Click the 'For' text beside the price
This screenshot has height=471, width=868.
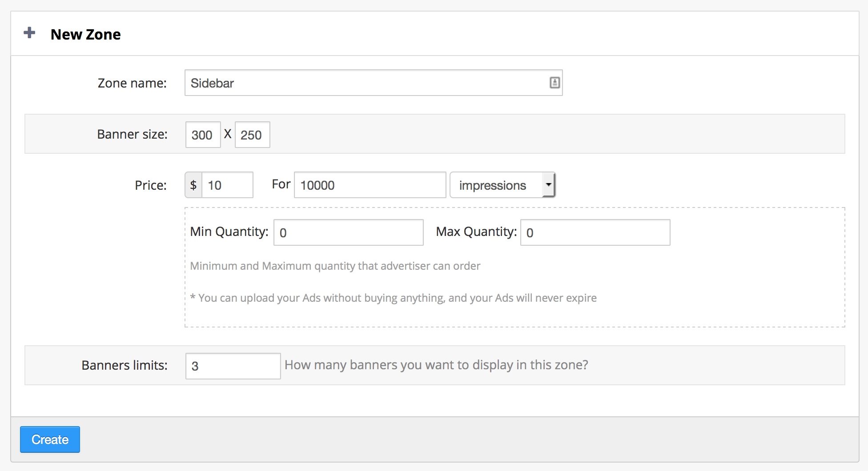(x=281, y=184)
